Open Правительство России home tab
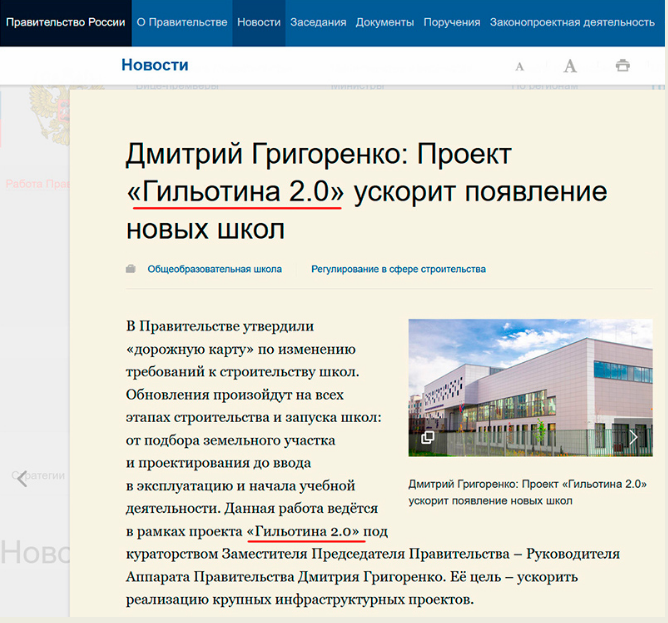The height and width of the screenshot is (623, 668). [x=66, y=23]
